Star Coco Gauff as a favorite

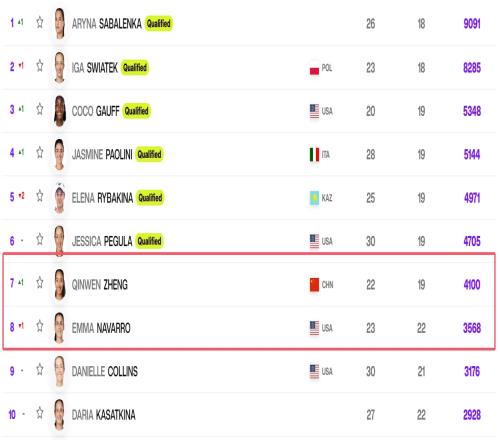coord(40,109)
